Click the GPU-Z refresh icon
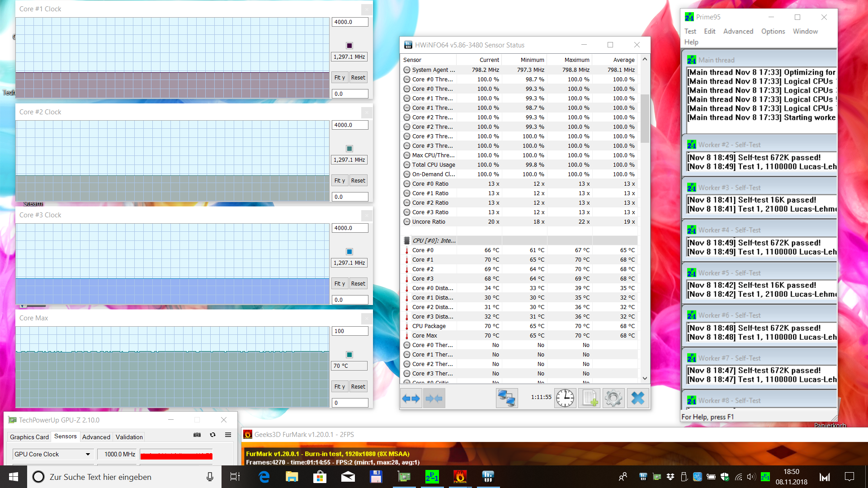868x488 pixels. click(212, 435)
